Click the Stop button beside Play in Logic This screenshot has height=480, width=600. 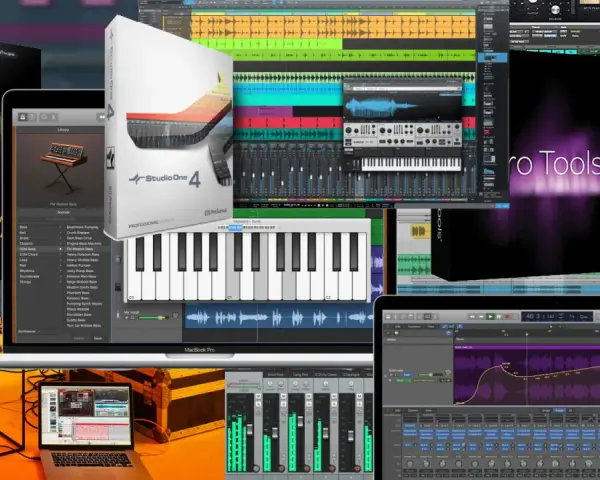click(499, 317)
